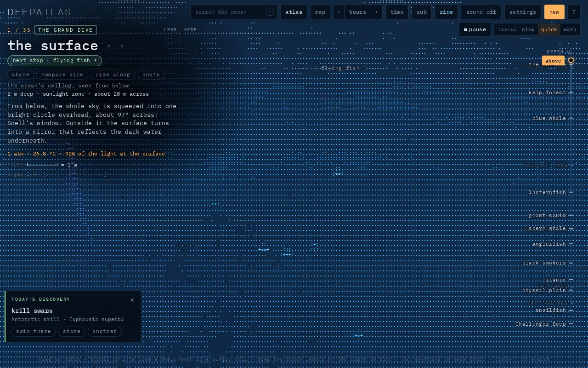Click next stop flying fish button

tap(55, 60)
